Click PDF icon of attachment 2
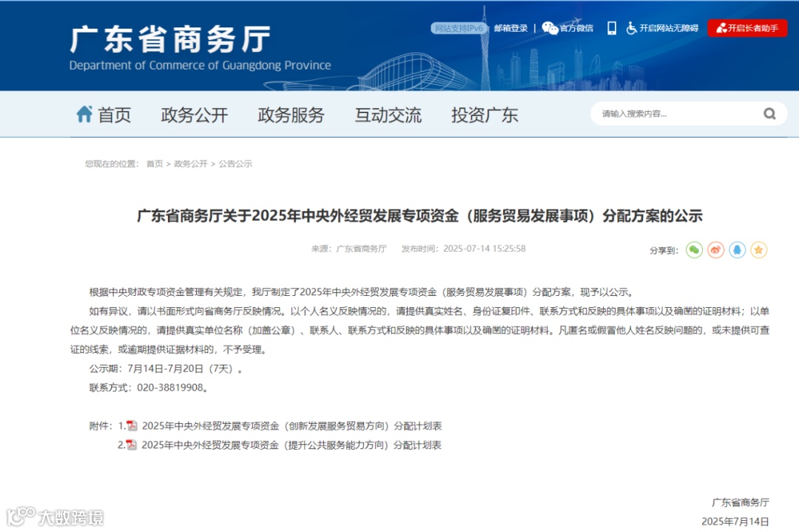 point(132,445)
